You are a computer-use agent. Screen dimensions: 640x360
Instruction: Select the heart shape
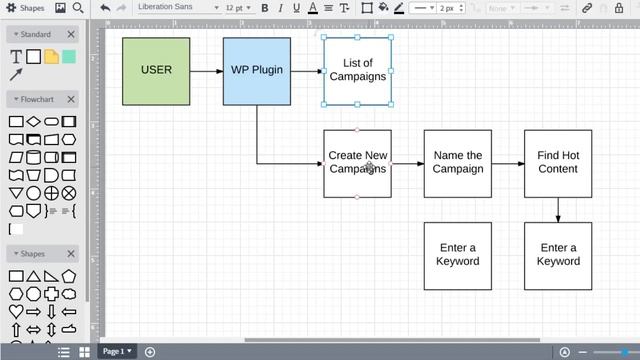pyautogui.click(x=16, y=311)
